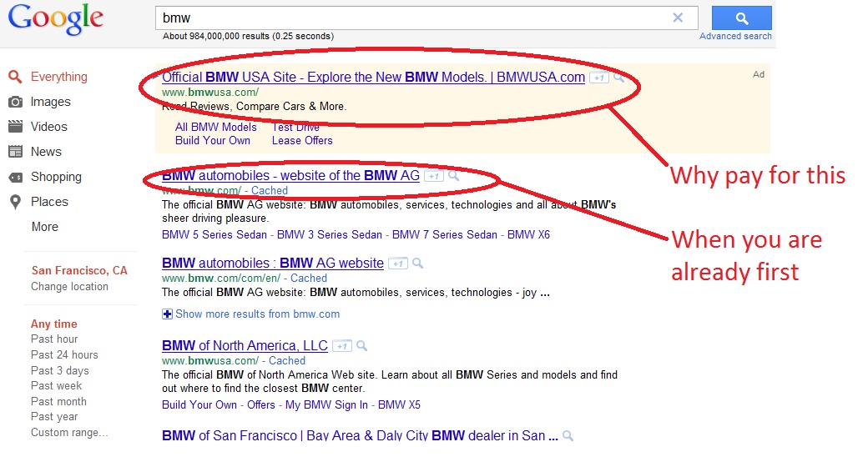Switch to News results

tap(46, 152)
